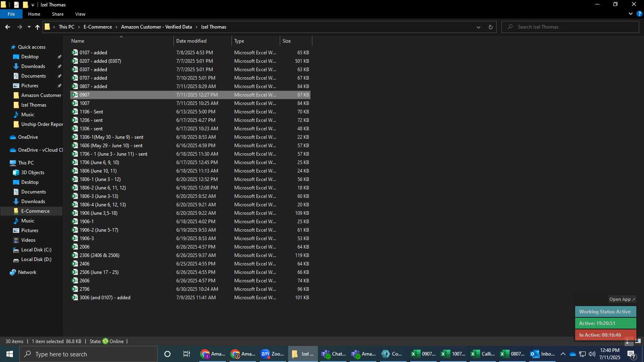Open the Share ribbon tab

(x=58, y=14)
